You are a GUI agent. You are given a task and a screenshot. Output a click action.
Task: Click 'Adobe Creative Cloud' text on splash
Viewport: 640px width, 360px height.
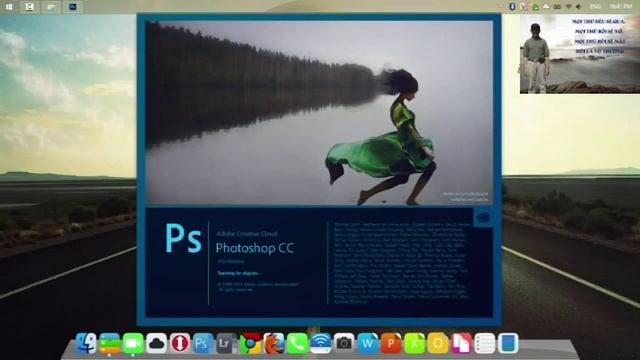(247, 234)
